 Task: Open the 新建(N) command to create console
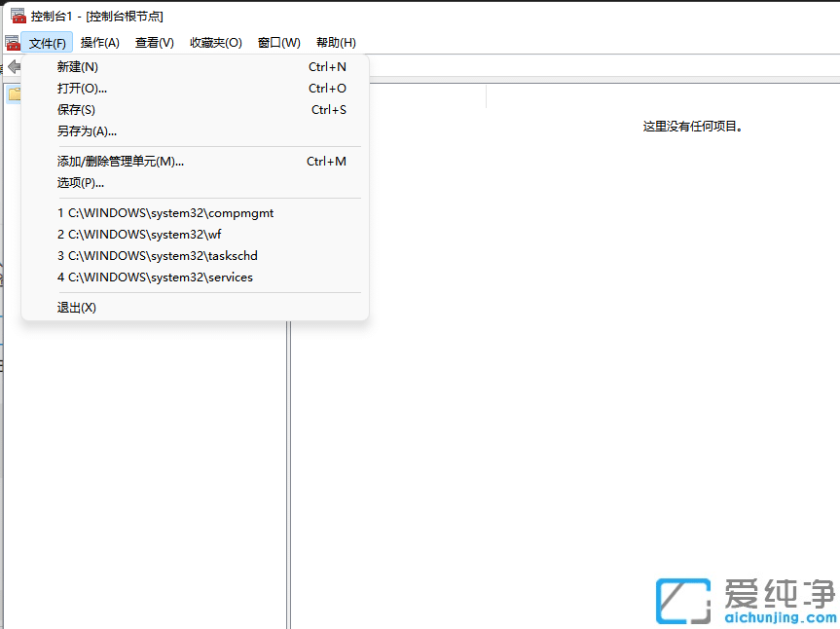click(78, 66)
